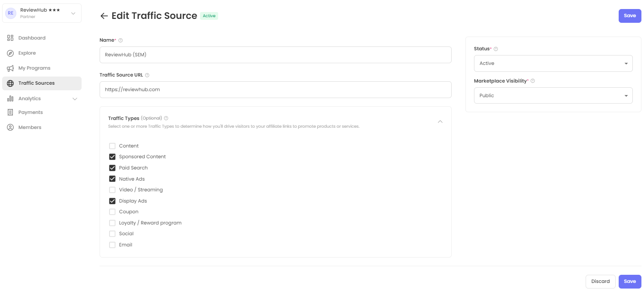644x295 pixels.
Task: Click the Members person icon
Action: tap(10, 127)
